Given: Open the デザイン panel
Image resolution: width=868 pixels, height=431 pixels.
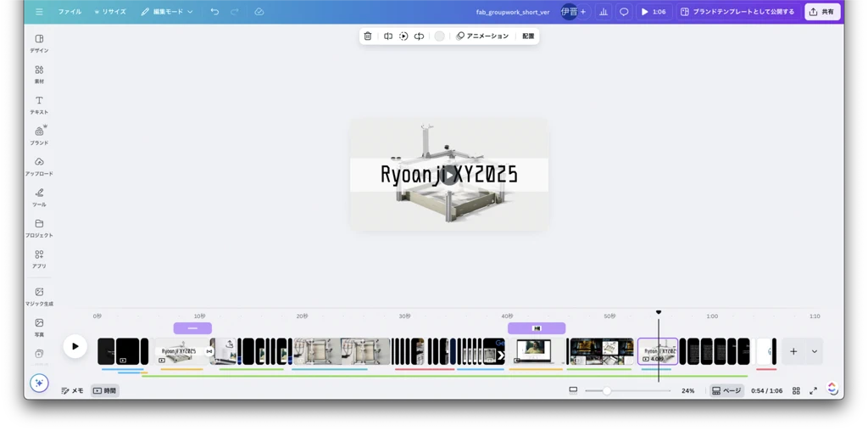Looking at the screenshot, I should pyautogui.click(x=39, y=44).
